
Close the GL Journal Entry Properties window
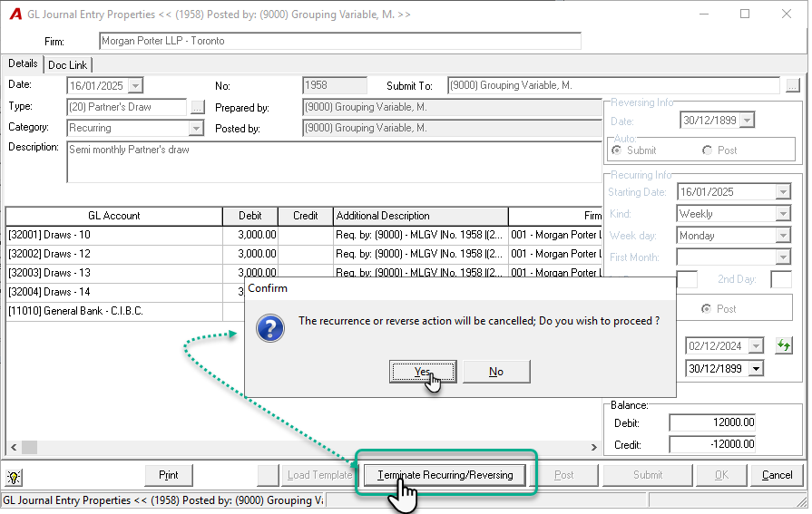tap(786, 14)
